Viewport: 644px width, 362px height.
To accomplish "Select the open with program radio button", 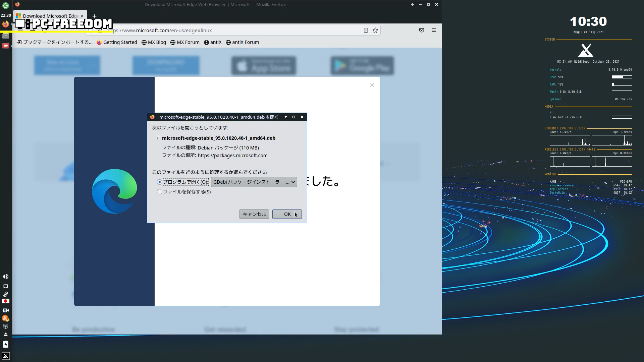I will [x=160, y=182].
